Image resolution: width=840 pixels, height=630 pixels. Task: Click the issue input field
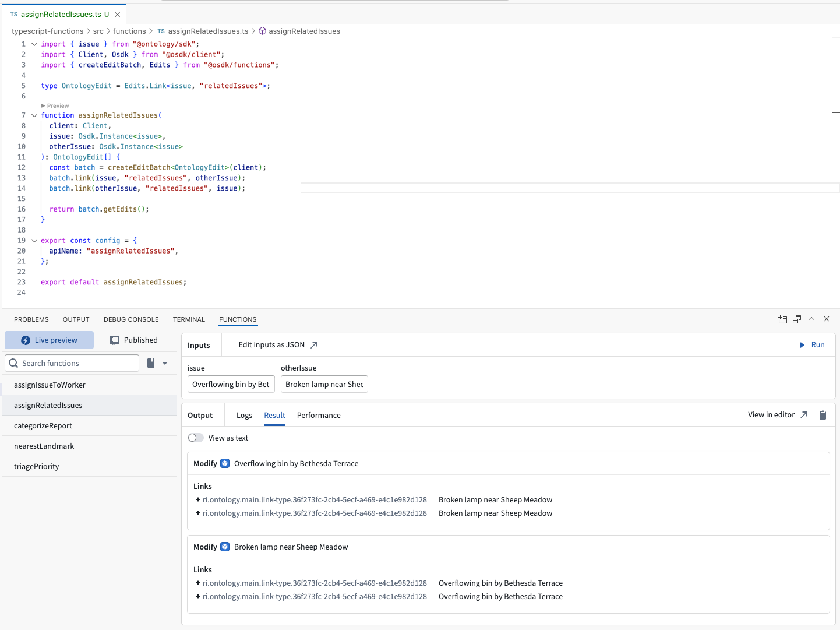click(x=231, y=385)
